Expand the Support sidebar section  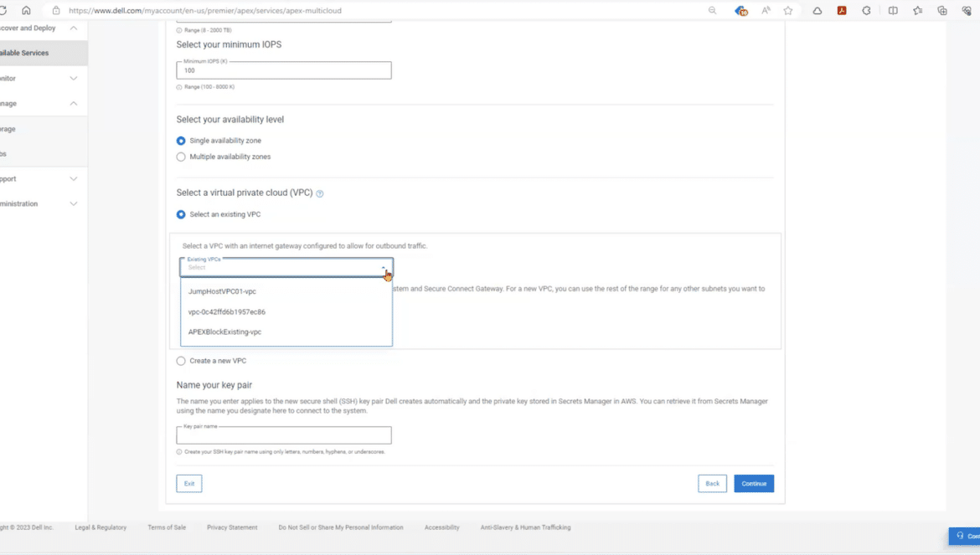click(x=74, y=179)
